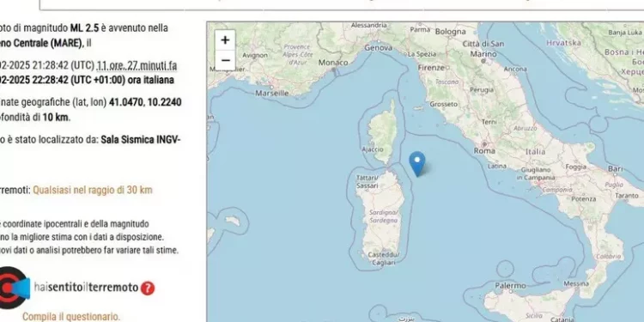Click the Terni label on map

pos(489,123)
